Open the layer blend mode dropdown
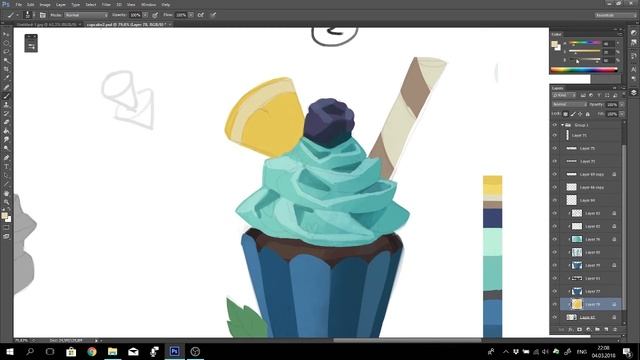This screenshot has height=360, width=640. [x=569, y=104]
